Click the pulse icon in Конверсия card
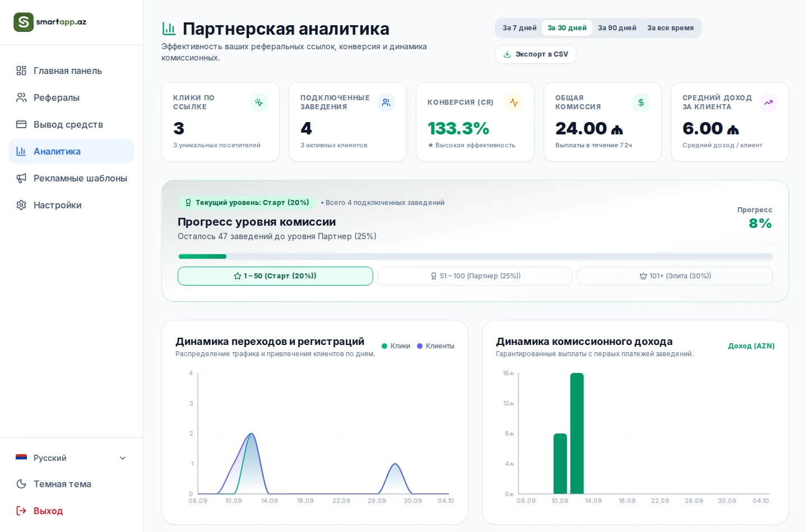 (x=514, y=102)
